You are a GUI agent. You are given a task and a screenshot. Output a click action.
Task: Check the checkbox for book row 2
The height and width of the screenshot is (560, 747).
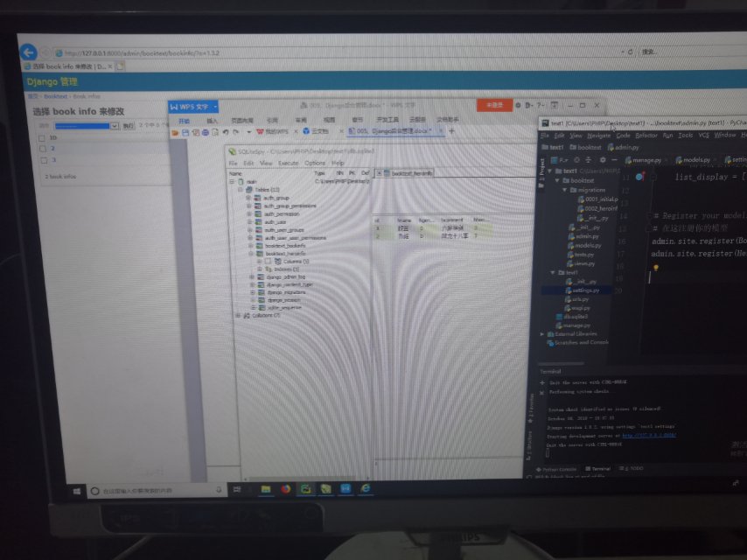point(43,149)
